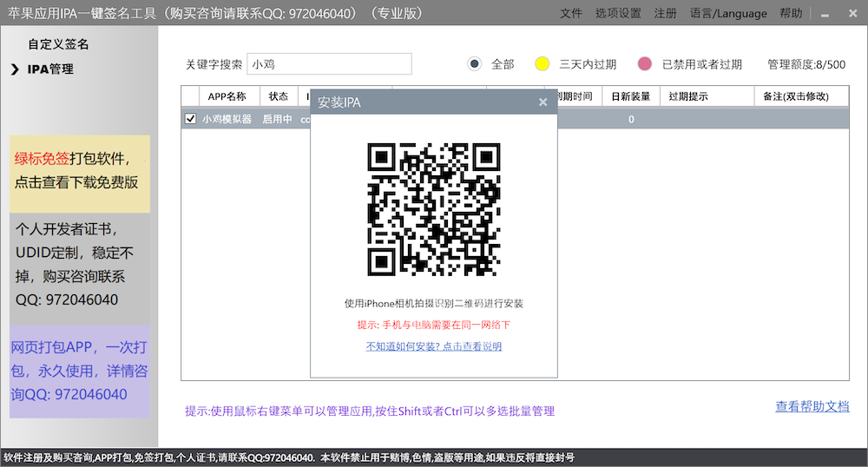Click the 备注(双击修改) column header
868x467 pixels.
click(801, 96)
